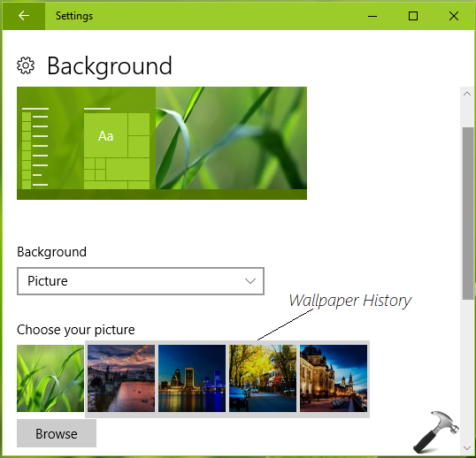Click the chevron of the Background combo box
Viewport: 476px width, 458px height.
click(250, 281)
